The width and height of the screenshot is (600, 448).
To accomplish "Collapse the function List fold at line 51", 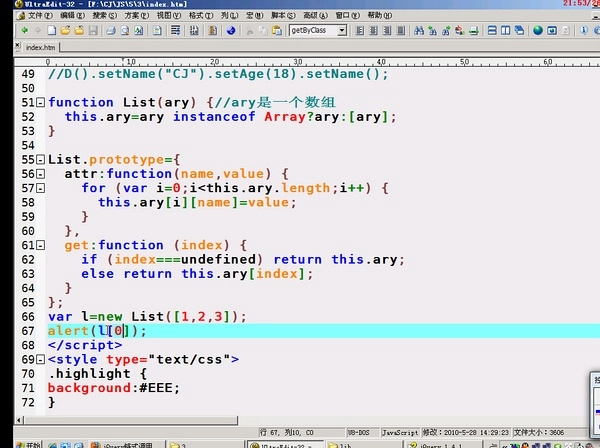I will pos(40,103).
